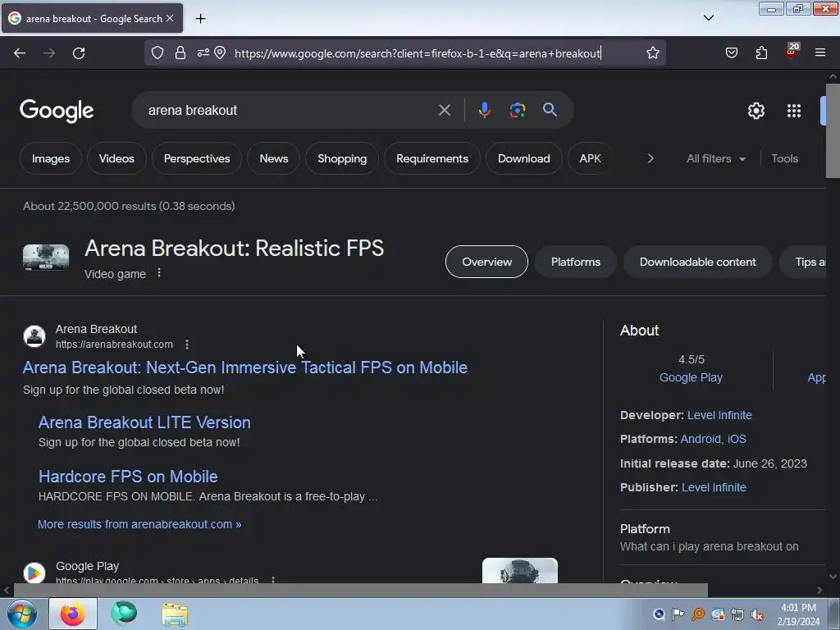Bookmark this page with the star icon
Screen dimensions: 840x630
[x=652, y=52]
